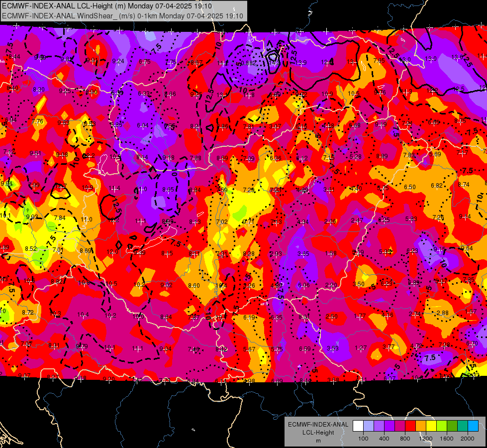Click the light lavender legend swatch
This screenshot has width=487, height=448.
coord(369,426)
